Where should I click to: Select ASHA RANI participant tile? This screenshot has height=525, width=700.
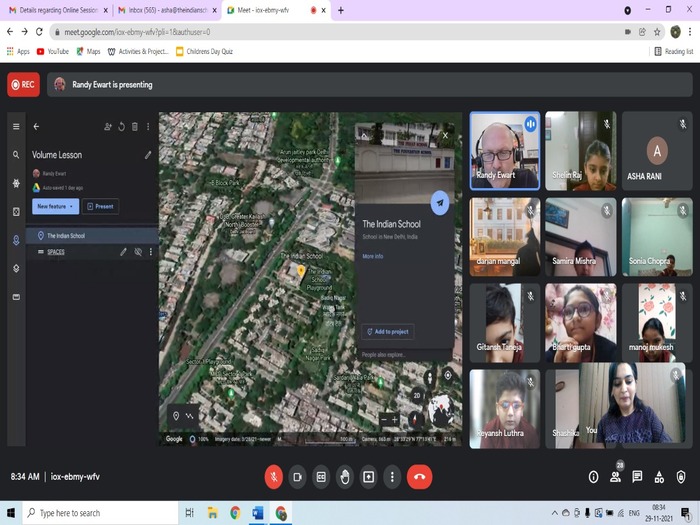click(657, 151)
